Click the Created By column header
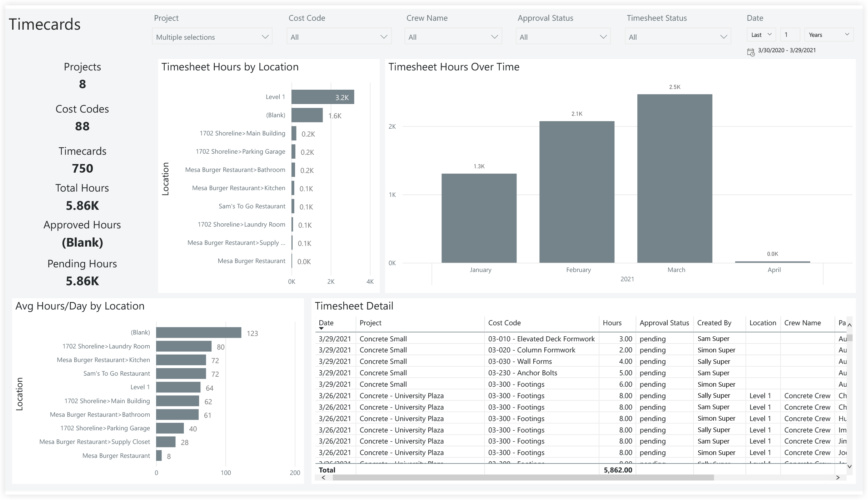This screenshot has width=868, height=500. tap(714, 323)
